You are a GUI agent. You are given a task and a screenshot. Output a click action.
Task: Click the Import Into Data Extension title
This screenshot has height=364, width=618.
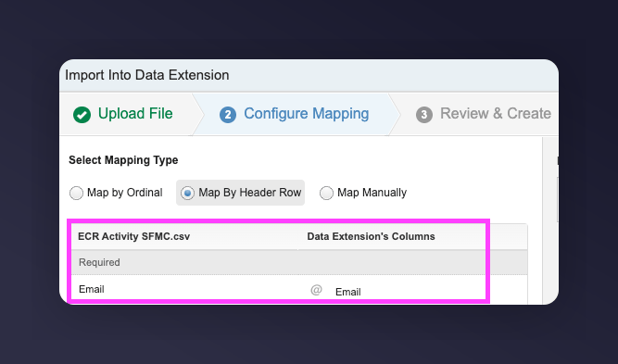pos(147,75)
